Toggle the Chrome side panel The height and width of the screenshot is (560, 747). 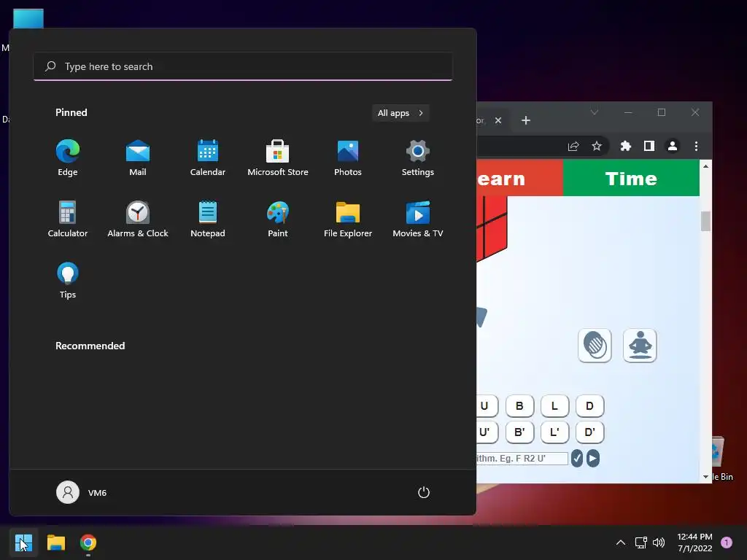click(649, 146)
